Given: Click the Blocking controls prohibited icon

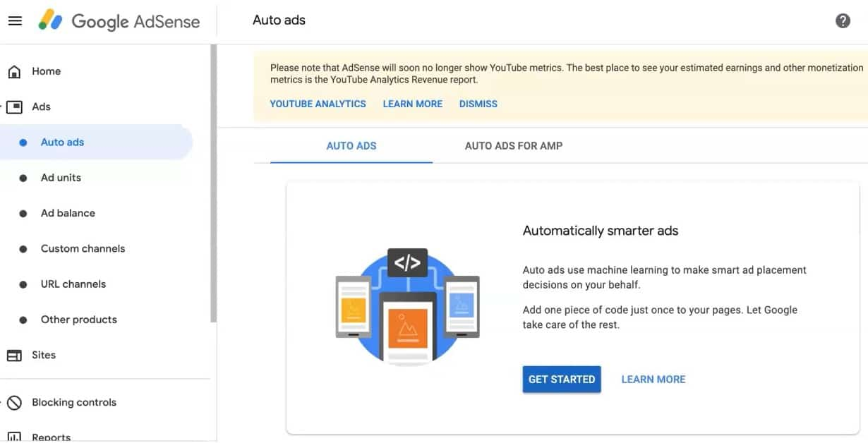Looking at the screenshot, I should point(14,402).
